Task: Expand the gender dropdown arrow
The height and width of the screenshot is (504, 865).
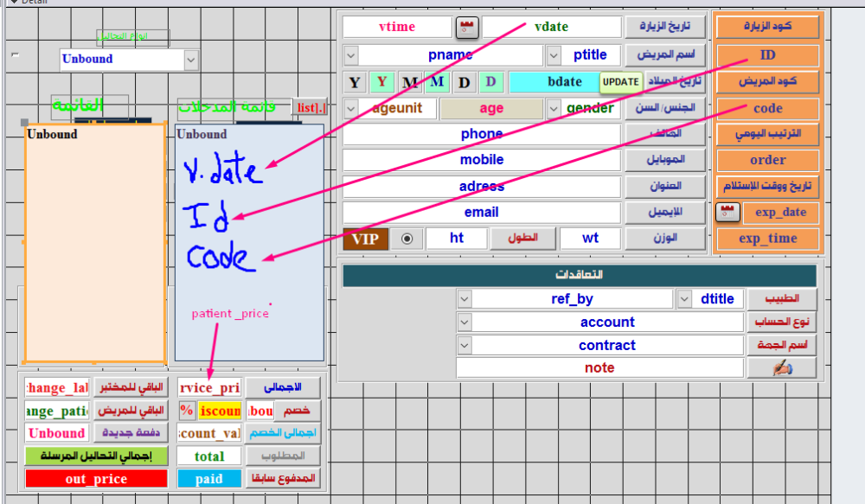Action: tap(554, 108)
